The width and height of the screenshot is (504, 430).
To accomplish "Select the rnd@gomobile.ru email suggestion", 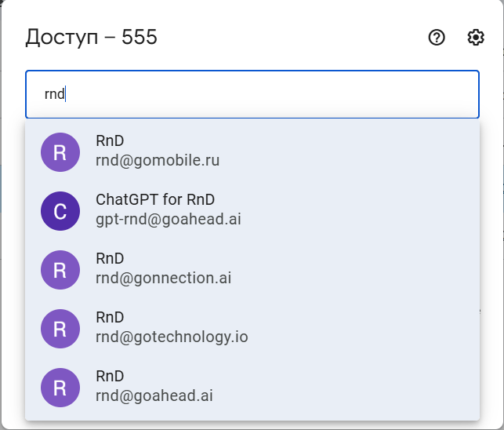I will pyautogui.click(x=157, y=161).
